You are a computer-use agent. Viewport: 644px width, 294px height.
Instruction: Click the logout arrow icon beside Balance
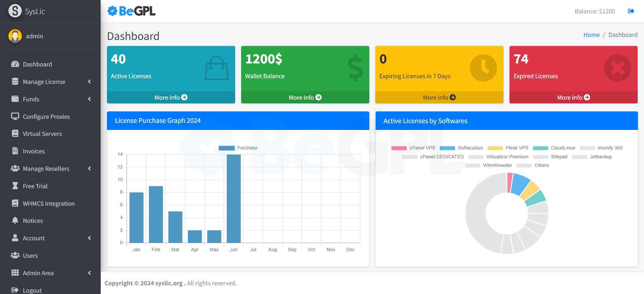pos(631,11)
